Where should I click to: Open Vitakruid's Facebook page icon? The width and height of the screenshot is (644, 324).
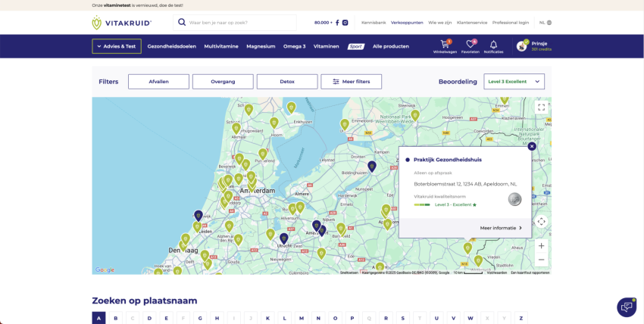(x=337, y=23)
